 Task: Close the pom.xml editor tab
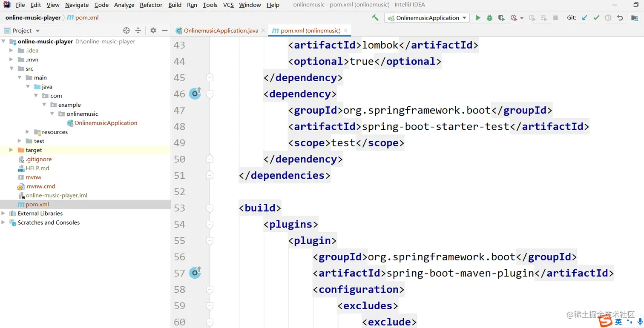(345, 31)
